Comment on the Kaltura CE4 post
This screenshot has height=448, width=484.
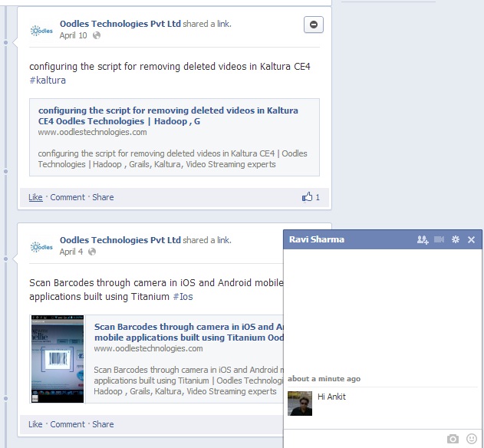click(x=67, y=197)
